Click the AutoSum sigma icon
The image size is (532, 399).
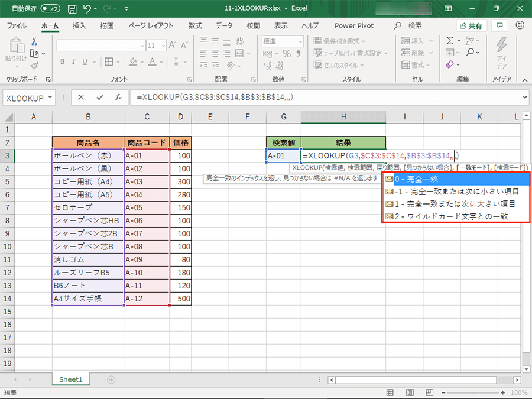pos(450,41)
